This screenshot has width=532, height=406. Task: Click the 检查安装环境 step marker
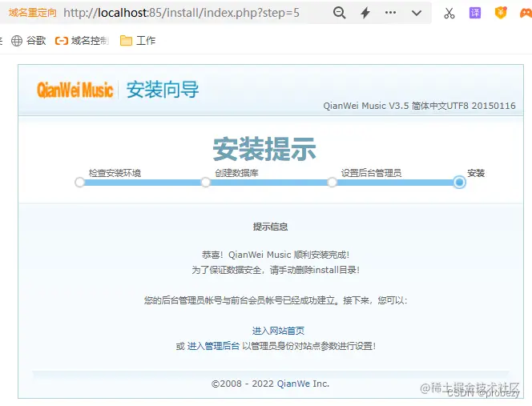point(80,182)
